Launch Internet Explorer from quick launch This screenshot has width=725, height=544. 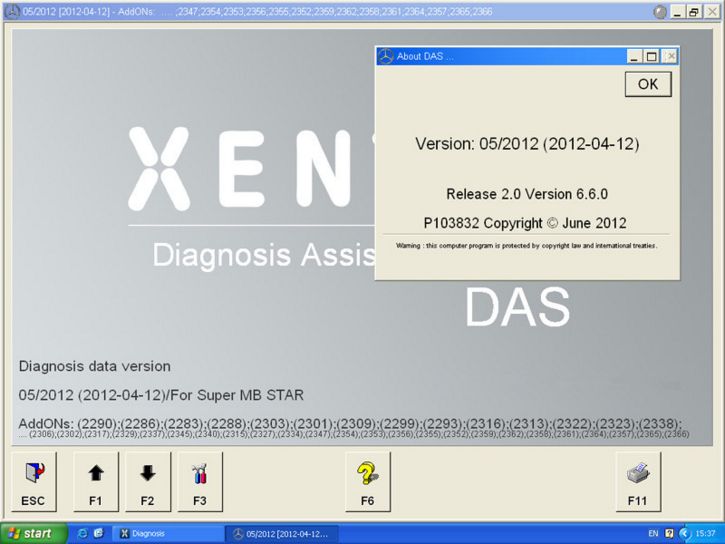[x=83, y=533]
